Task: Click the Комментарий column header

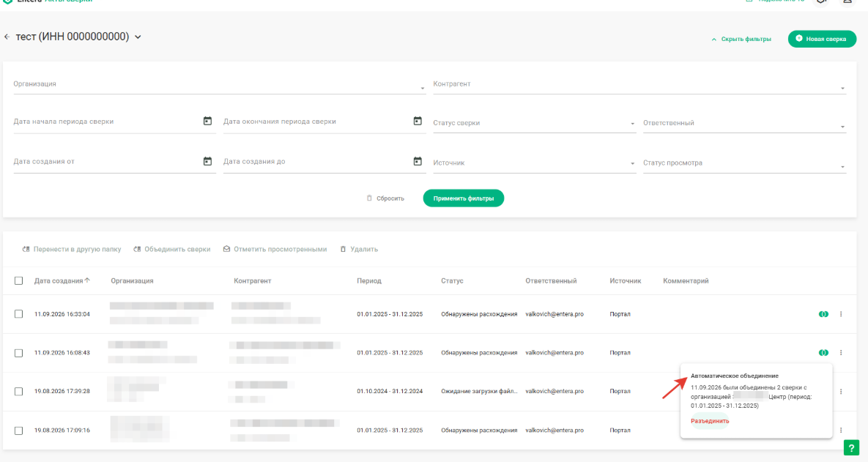Action: pos(686,280)
